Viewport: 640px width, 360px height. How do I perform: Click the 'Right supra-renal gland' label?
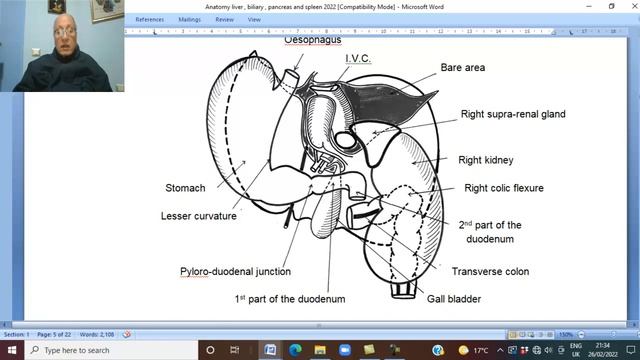click(513, 114)
